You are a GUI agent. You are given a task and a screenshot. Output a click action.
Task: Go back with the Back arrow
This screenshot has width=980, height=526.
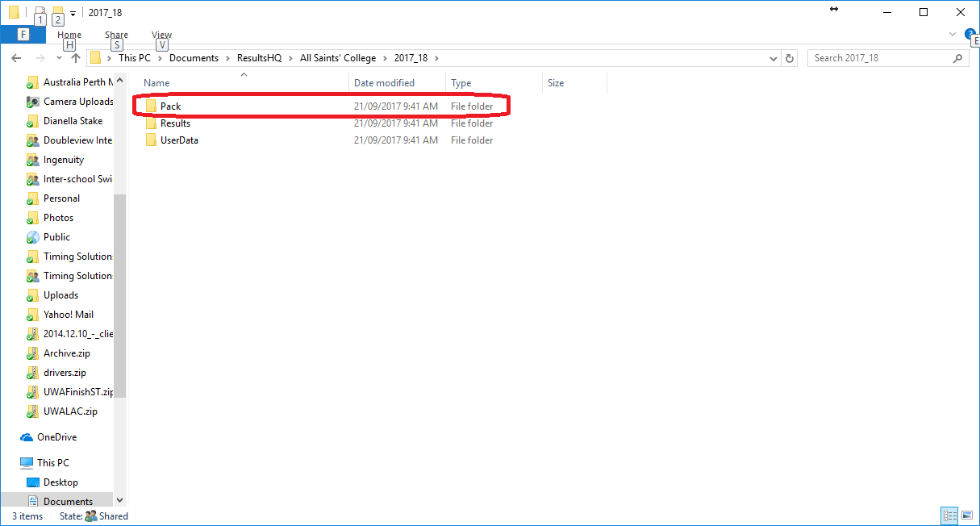point(17,58)
